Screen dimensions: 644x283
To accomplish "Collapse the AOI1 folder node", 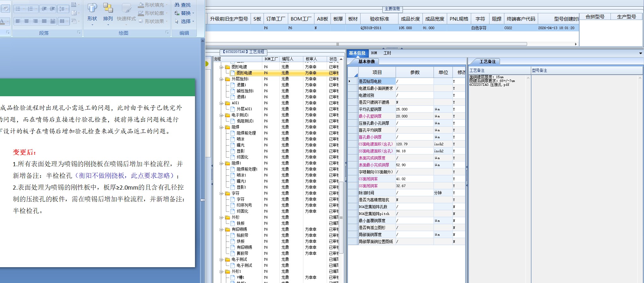I will coord(222,103).
